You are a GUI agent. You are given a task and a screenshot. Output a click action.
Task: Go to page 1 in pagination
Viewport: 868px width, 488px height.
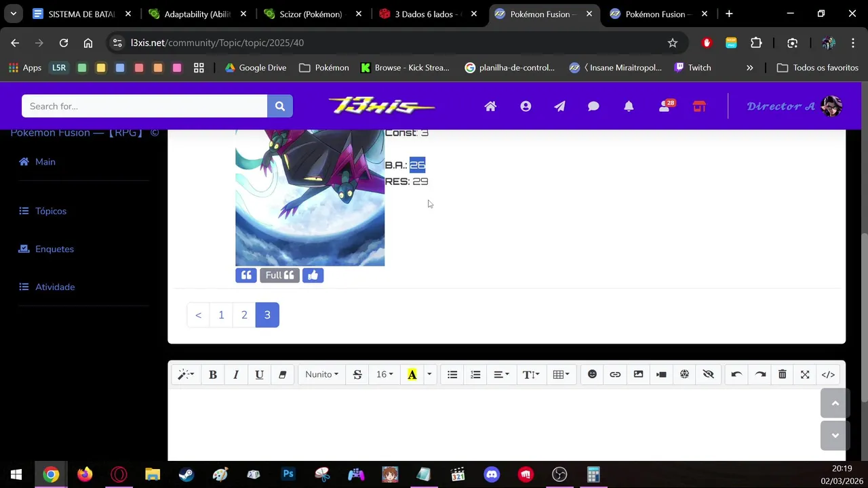click(221, 314)
